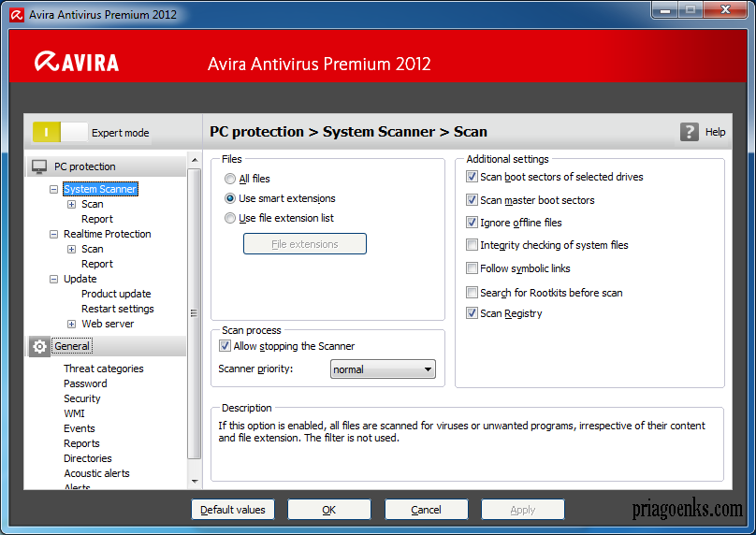Uncheck Scan Registry option

(x=472, y=313)
